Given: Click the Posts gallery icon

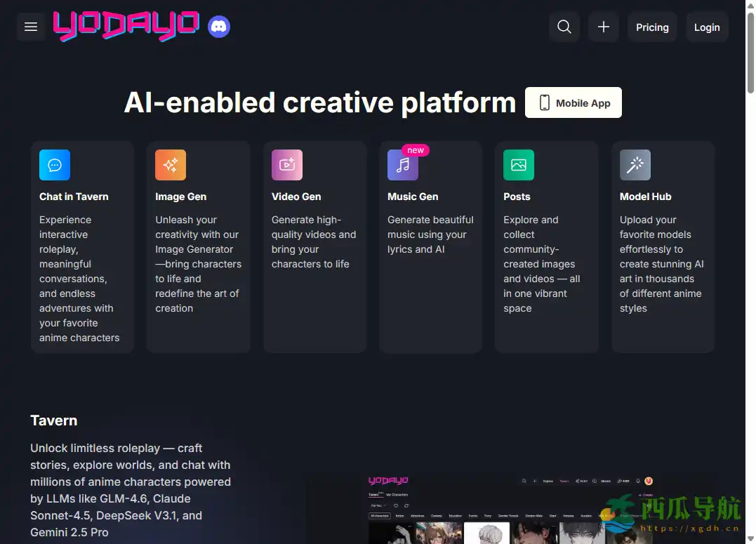Looking at the screenshot, I should click(x=518, y=164).
